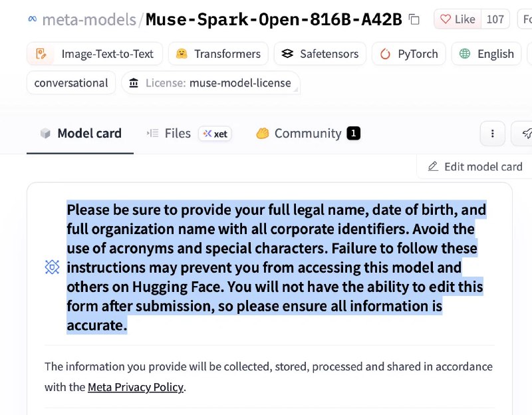Click the pencil icon in Edit model card
Viewport: 532px width, 415px height.
coord(433,166)
